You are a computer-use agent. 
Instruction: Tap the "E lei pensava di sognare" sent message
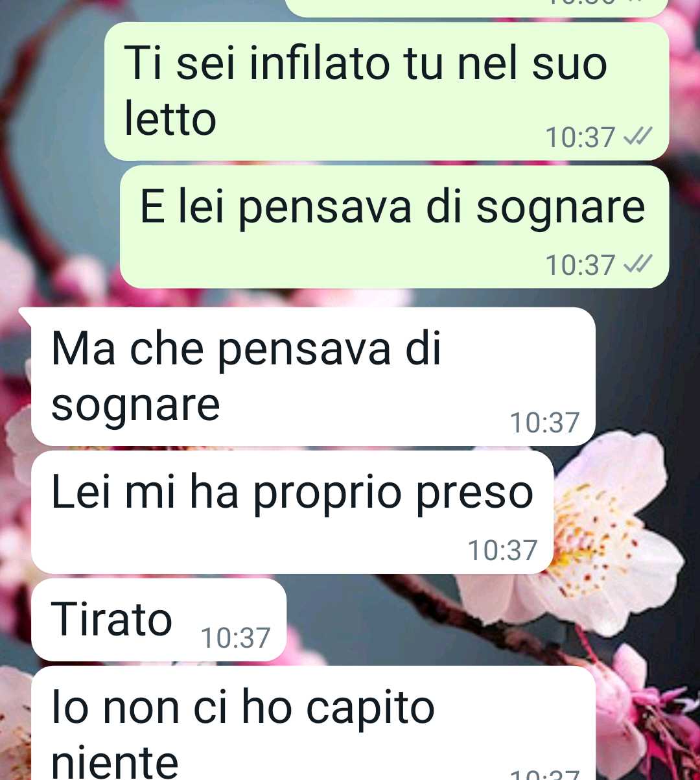point(394,227)
